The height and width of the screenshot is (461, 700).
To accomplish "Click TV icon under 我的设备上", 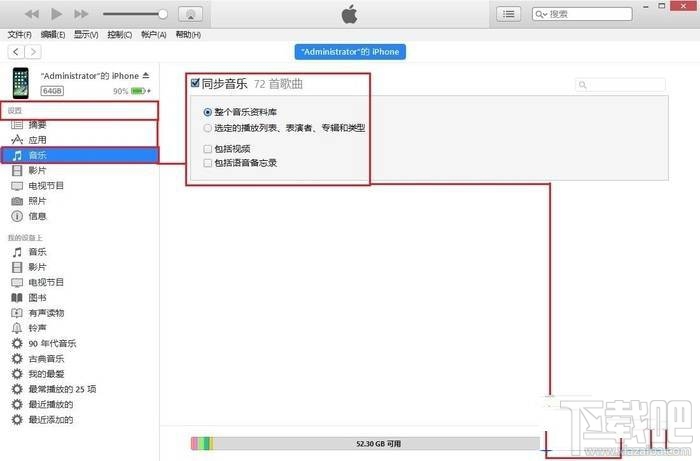I will pos(17,282).
